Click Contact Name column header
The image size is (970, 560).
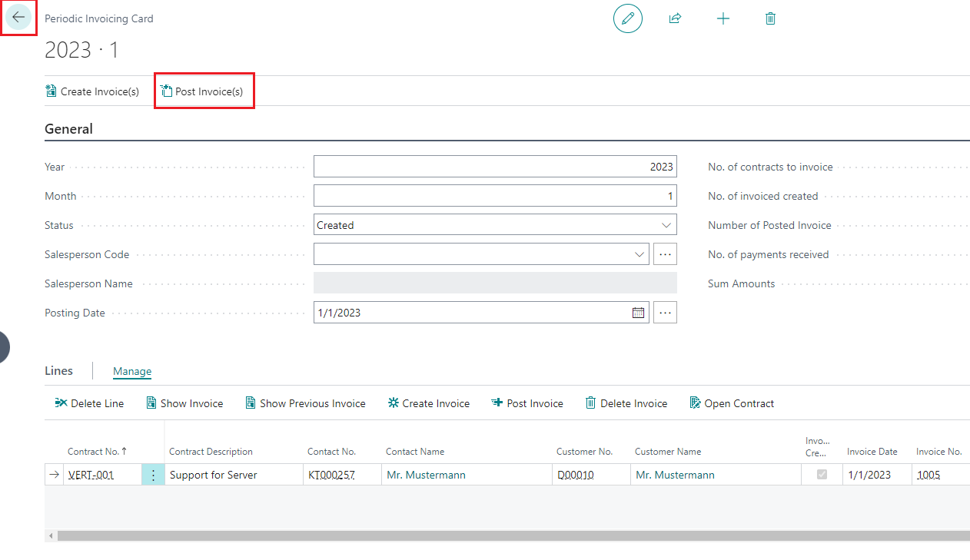click(x=415, y=452)
